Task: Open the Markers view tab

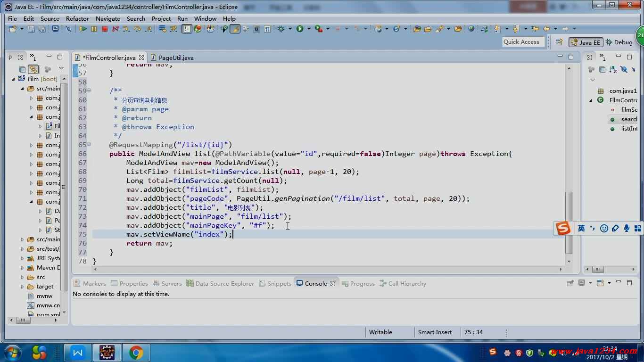Action: (x=90, y=283)
